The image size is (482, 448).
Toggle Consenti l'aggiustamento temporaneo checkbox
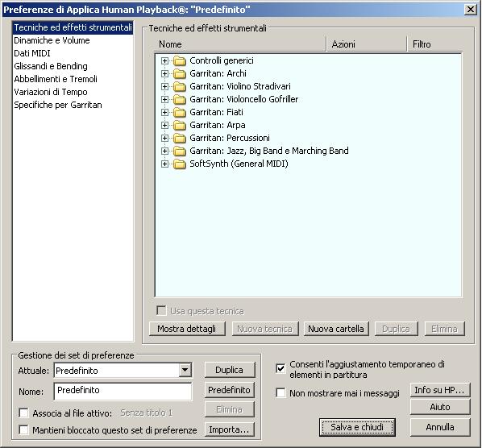[x=280, y=368]
